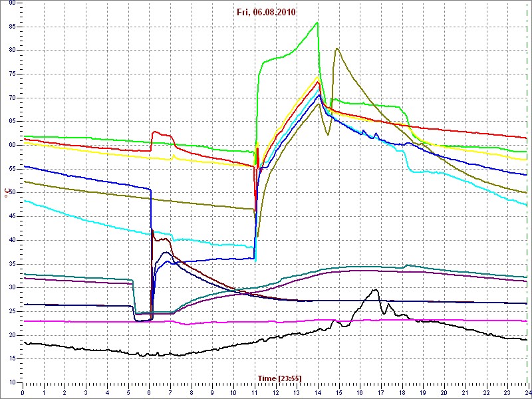Click the 70 value on temperature axis
Image resolution: width=532 pixels, height=399 pixels.
pos(12,98)
